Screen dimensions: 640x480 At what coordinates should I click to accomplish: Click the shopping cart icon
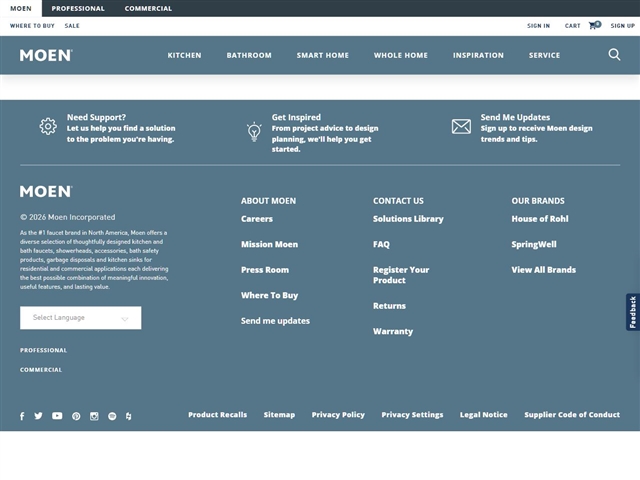click(x=595, y=25)
